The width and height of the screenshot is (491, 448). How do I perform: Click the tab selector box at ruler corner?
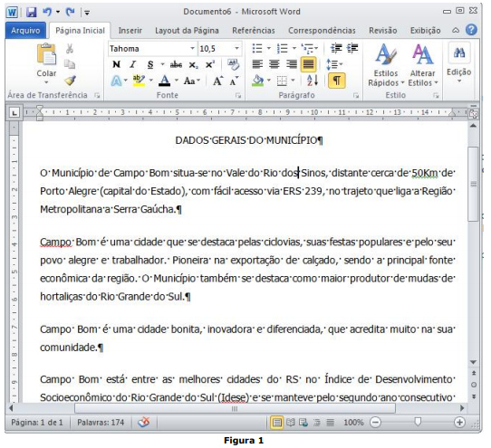click(14, 112)
